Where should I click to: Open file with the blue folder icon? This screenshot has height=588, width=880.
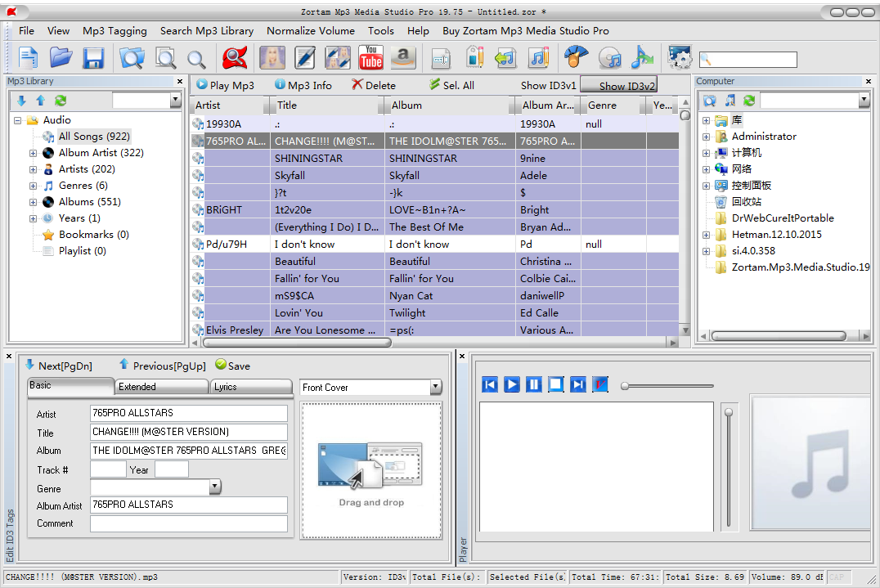(x=61, y=57)
